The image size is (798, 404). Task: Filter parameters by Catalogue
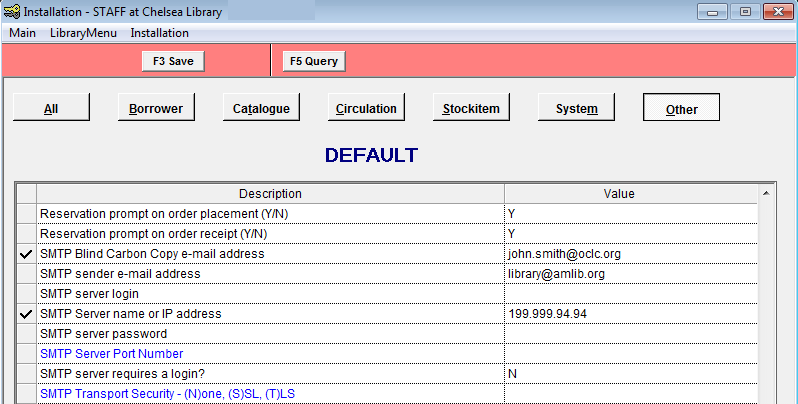(x=261, y=107)
